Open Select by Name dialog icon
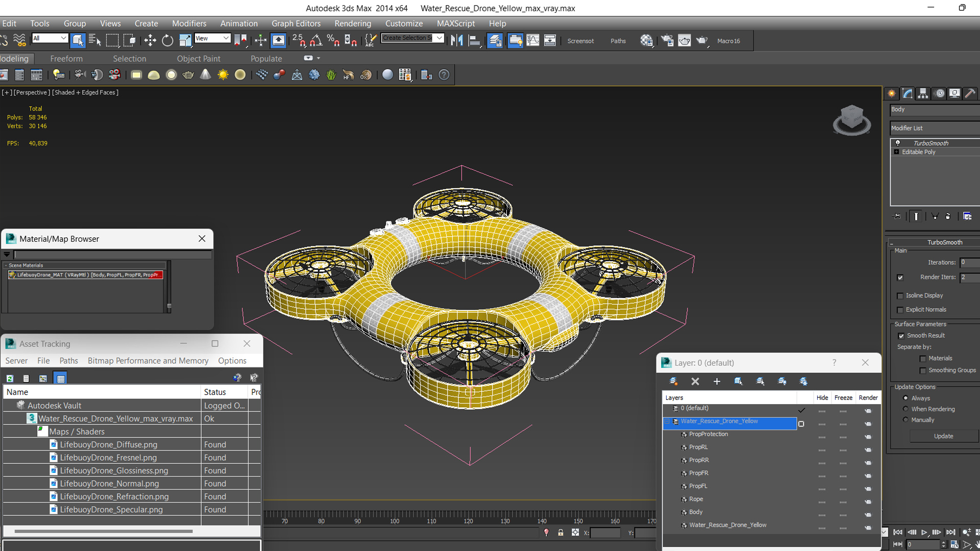Screen dimensions: 980x551 click(95, 40)
